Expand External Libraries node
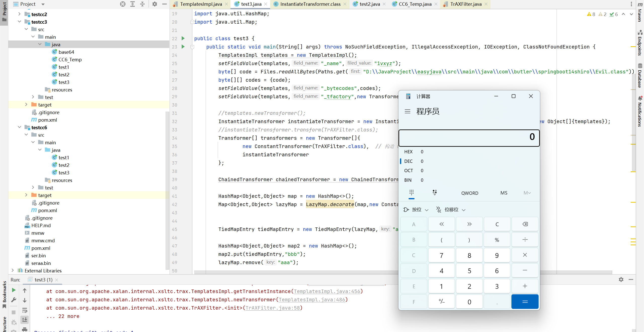 [13, 270]
